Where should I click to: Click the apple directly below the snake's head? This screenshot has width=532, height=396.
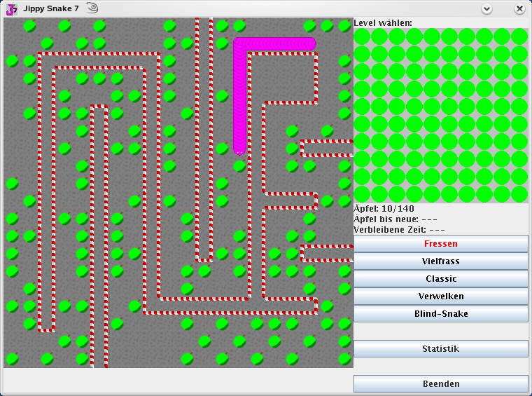pyautogui.click(x=239, y=166)
